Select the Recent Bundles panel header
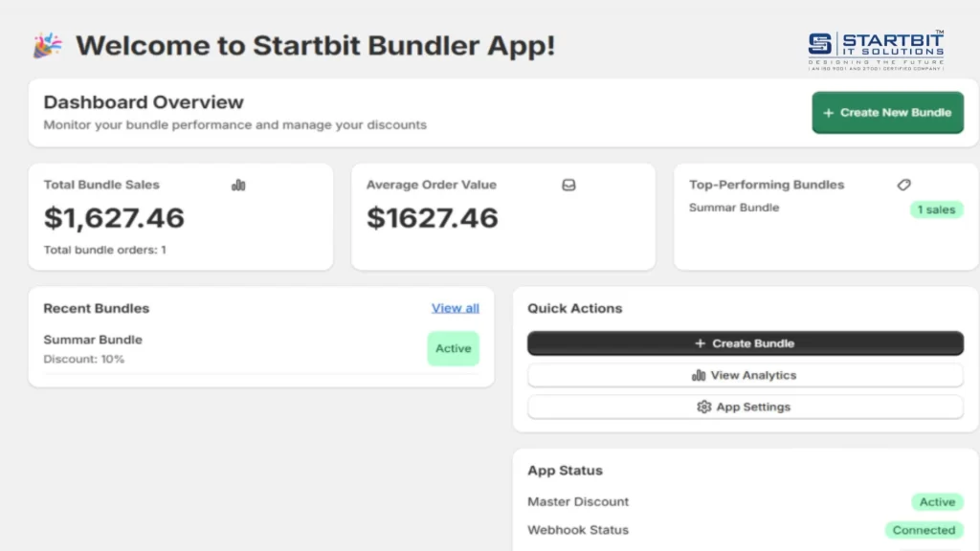This screenshot has height=551, width=980. (96, 308)
